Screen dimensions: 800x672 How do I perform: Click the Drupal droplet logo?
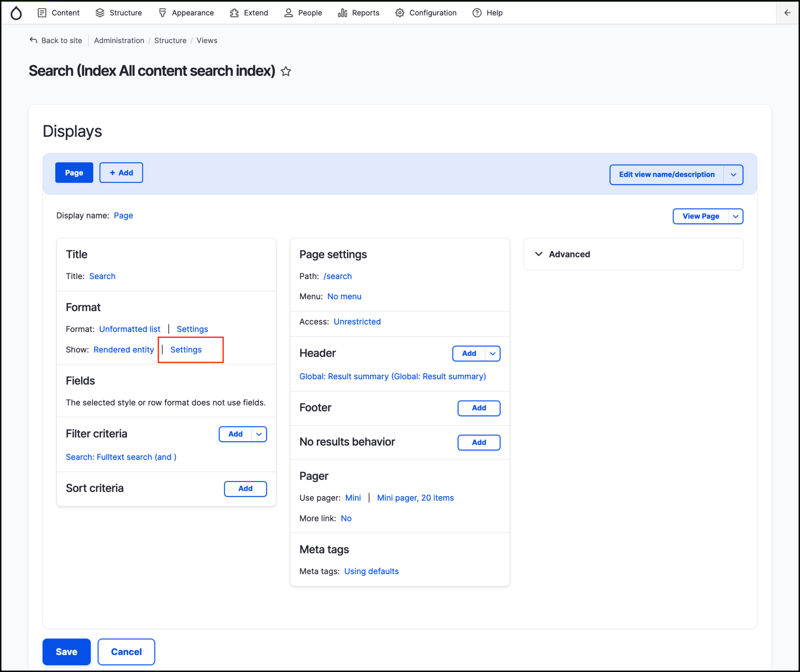click(17, 12)
